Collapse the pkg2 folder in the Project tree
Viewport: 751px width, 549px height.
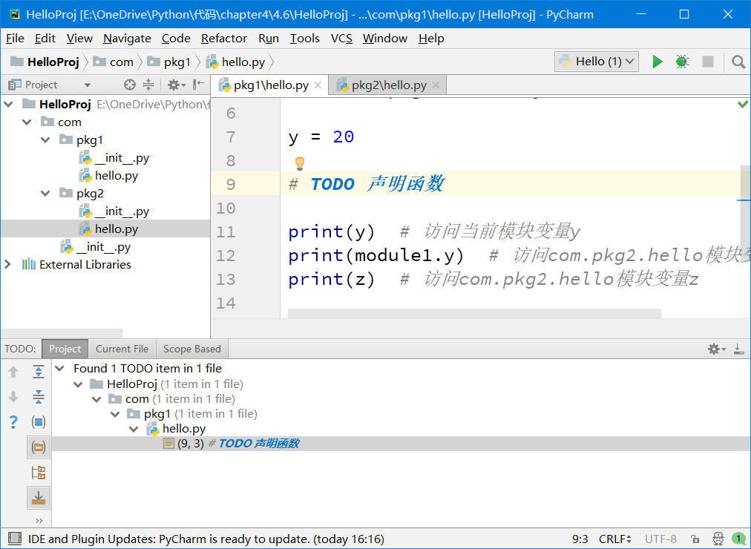46,193
